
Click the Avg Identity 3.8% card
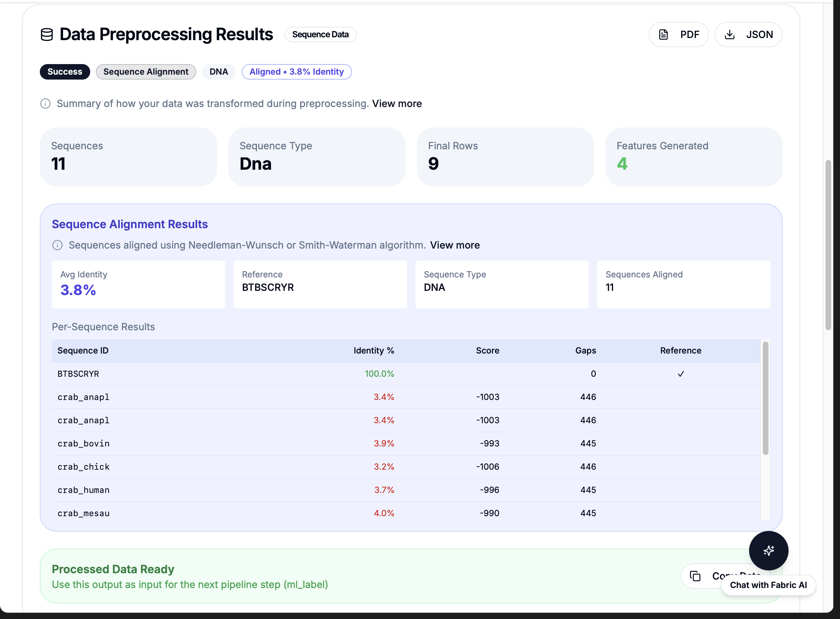138,285
